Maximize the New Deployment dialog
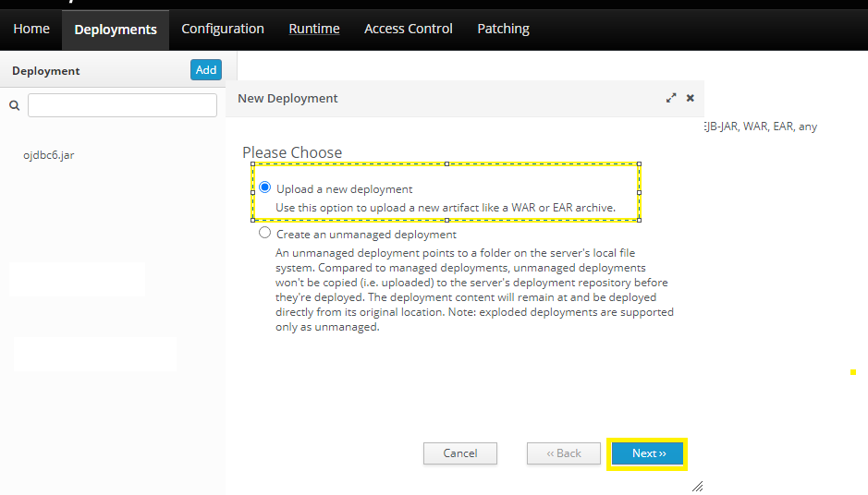 (671, 98)
